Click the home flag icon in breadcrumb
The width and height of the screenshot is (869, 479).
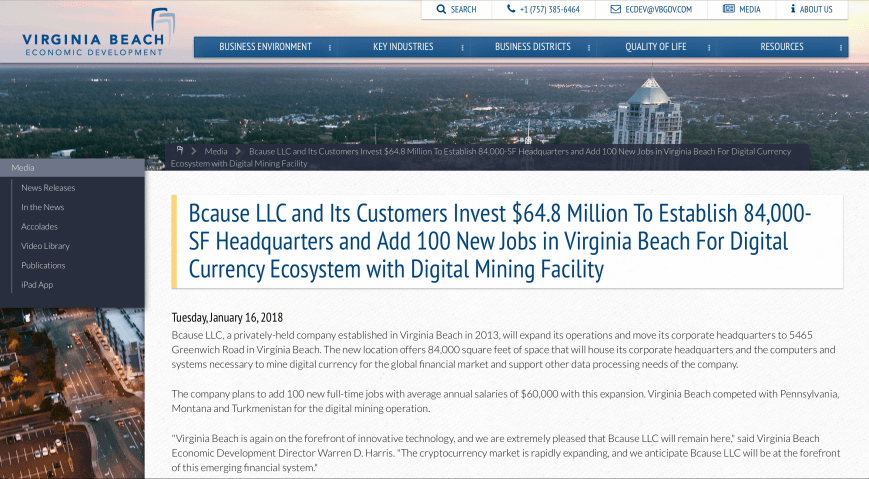click(x=180, y=151)
